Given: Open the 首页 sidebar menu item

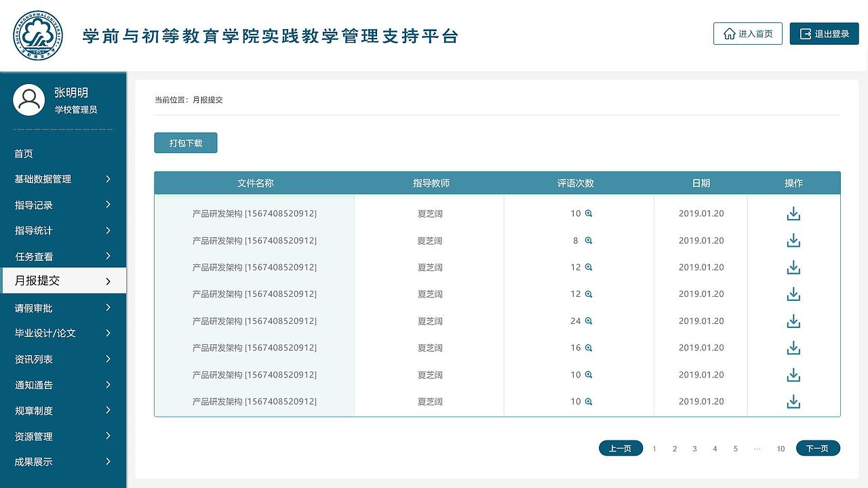Looking at the screenshot, I should click(x=24, y=154).
